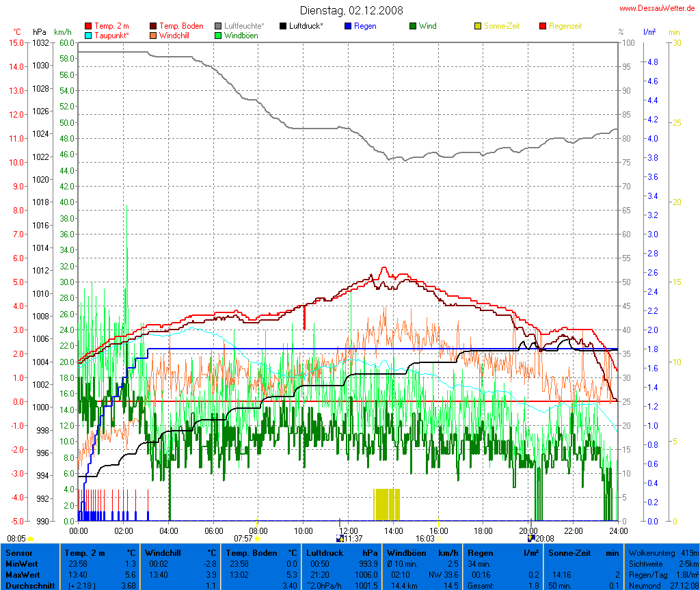Click the moon icon beside 11:37
The image size is (700, 590).
(x=340, y=539)
